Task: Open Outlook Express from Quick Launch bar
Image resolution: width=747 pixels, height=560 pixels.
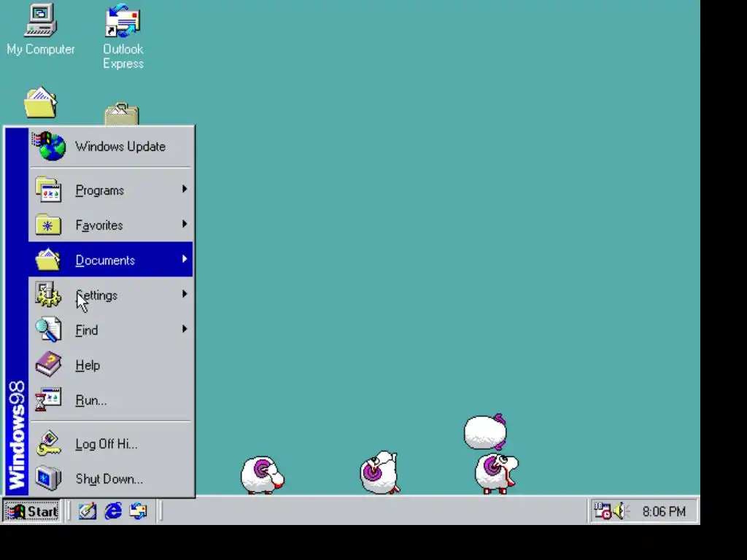Action: (138, 511)
